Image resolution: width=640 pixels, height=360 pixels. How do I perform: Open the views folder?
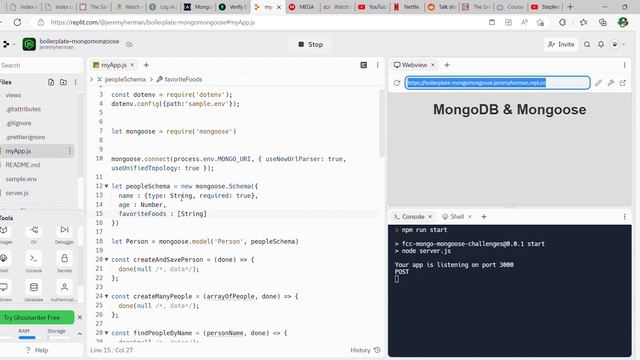13,95
